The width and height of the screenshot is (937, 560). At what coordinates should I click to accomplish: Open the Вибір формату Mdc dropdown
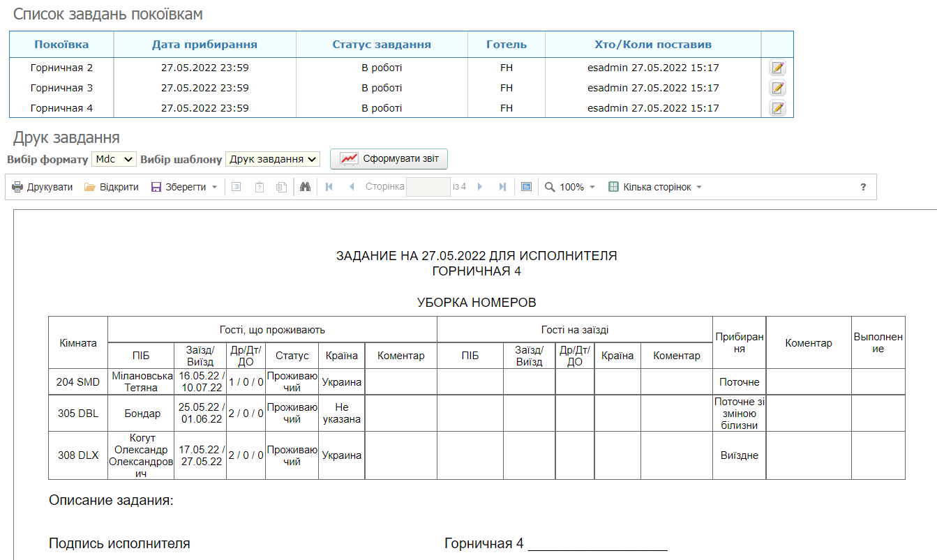coord(114,159)
